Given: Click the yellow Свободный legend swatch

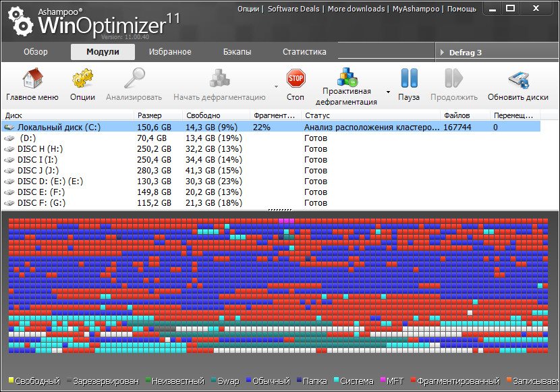Looking at the screenshot, I should coord(11,380).
